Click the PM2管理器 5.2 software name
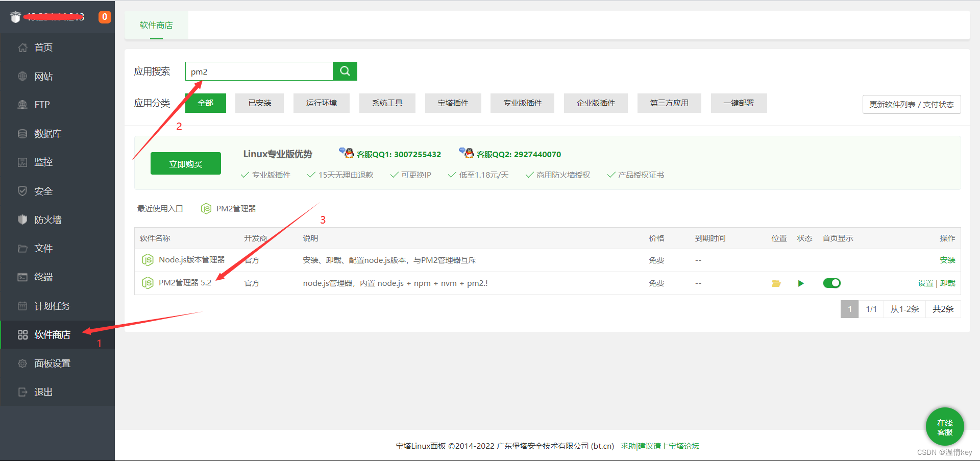This screenshot has height=461, width=980. point(185,283)
